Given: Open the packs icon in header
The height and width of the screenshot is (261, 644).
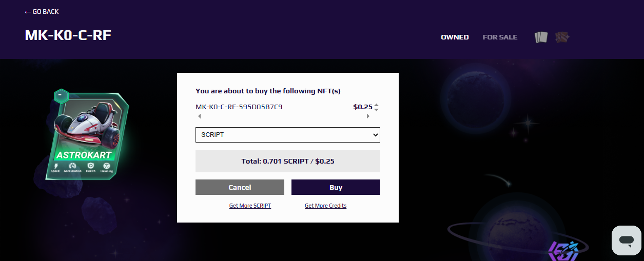Looking at the screenshot, I should (x=562, y=37).
